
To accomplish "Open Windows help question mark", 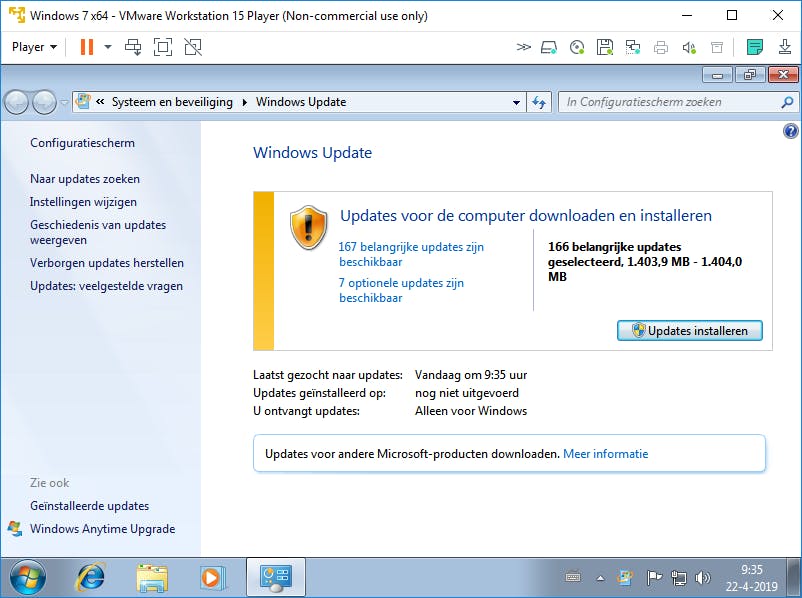I will point(790,131).
